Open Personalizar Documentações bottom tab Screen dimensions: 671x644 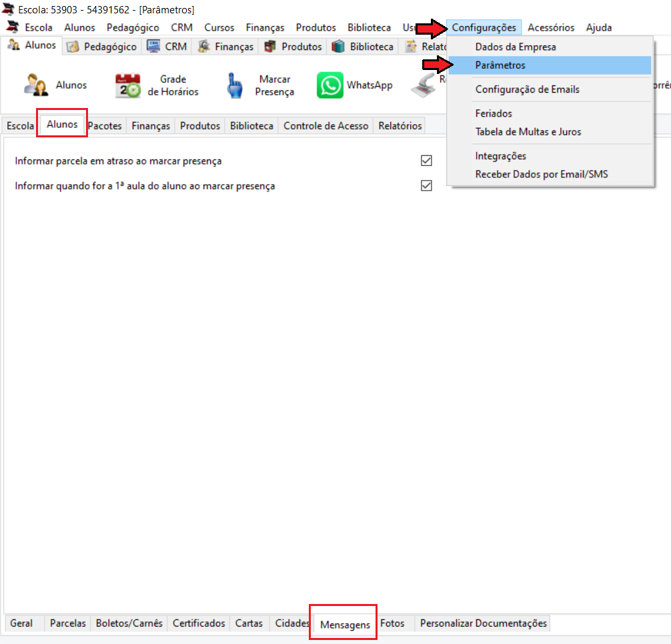click(483, 623)
